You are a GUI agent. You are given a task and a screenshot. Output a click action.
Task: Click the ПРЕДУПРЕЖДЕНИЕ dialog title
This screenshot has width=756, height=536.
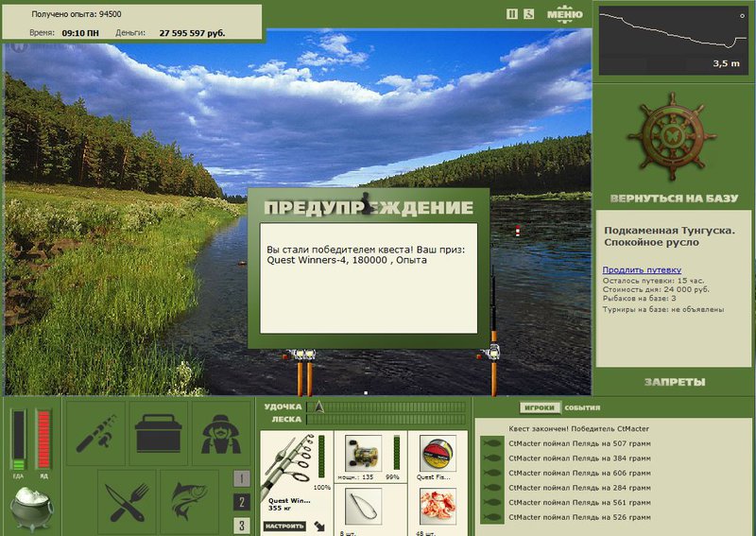tap(369, 207)
